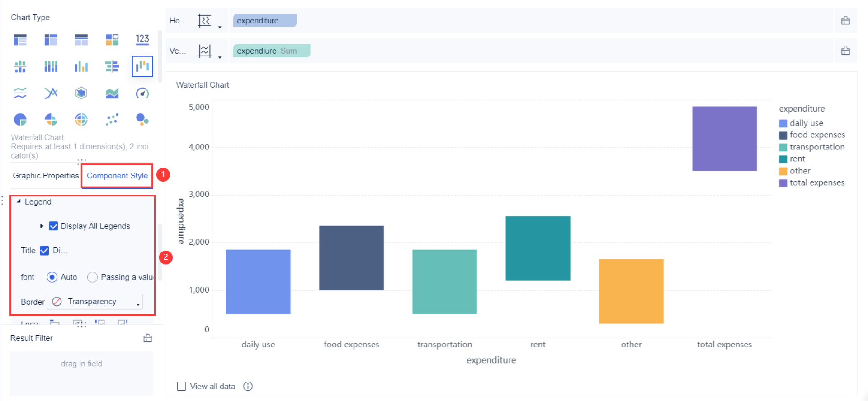Click the chart type list scrollbar
Image resolution: width=868 pixels, height=401 pixels.
tap(160, 56)
